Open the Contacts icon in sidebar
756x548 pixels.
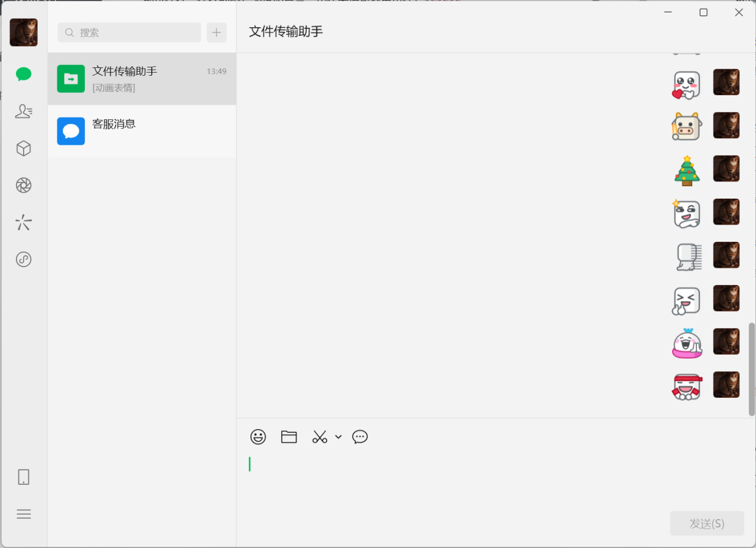(x=24, y=111)
